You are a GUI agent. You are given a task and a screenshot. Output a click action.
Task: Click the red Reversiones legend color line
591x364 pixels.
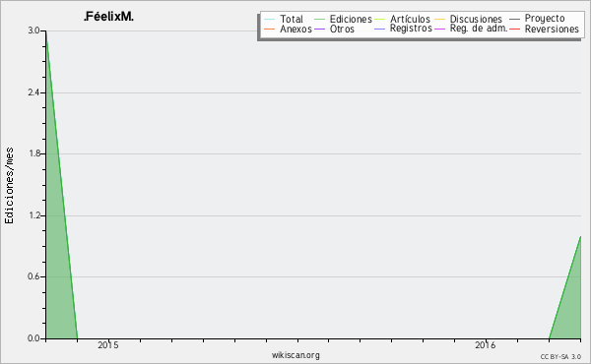coord(514,29)
